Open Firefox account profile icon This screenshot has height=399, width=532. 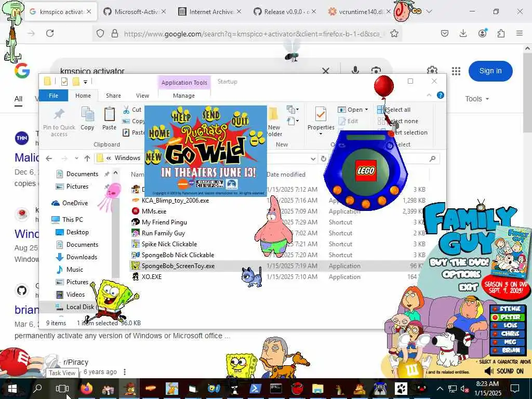482,33
